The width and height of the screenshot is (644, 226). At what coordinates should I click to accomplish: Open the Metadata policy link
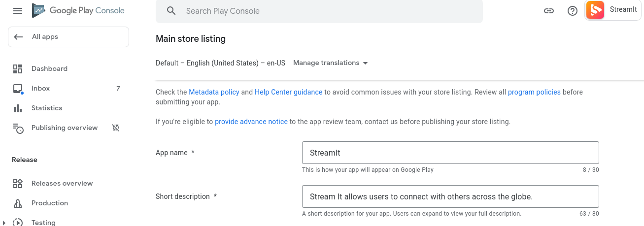pos(214,92)
